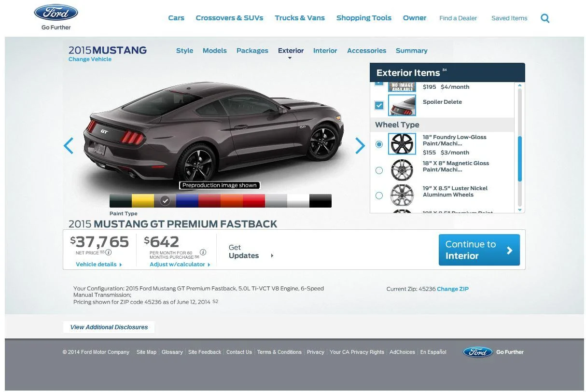Choose the dark blue paint swatch

[187, 201]
